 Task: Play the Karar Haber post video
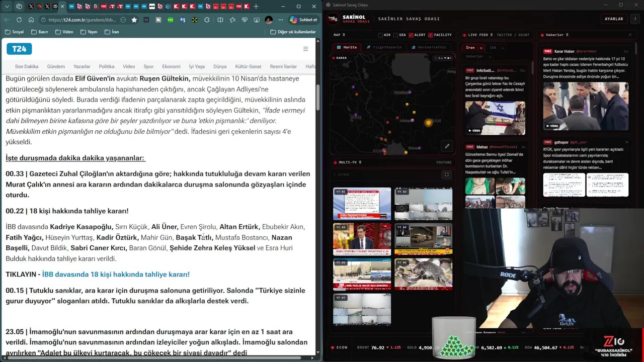point(586,106)
